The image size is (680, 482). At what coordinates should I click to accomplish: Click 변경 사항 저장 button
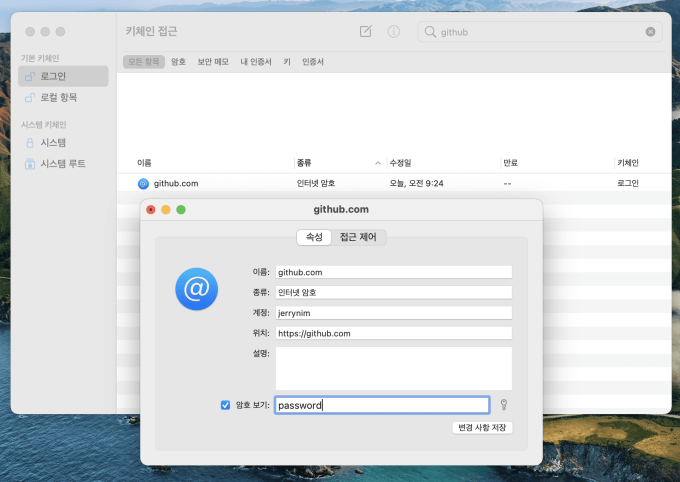tap(482, 427)
